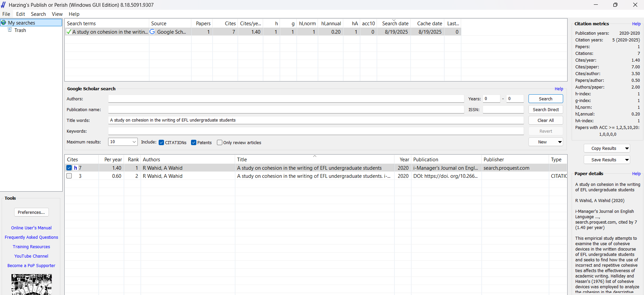Open the Training Resources link

[31, 247]
